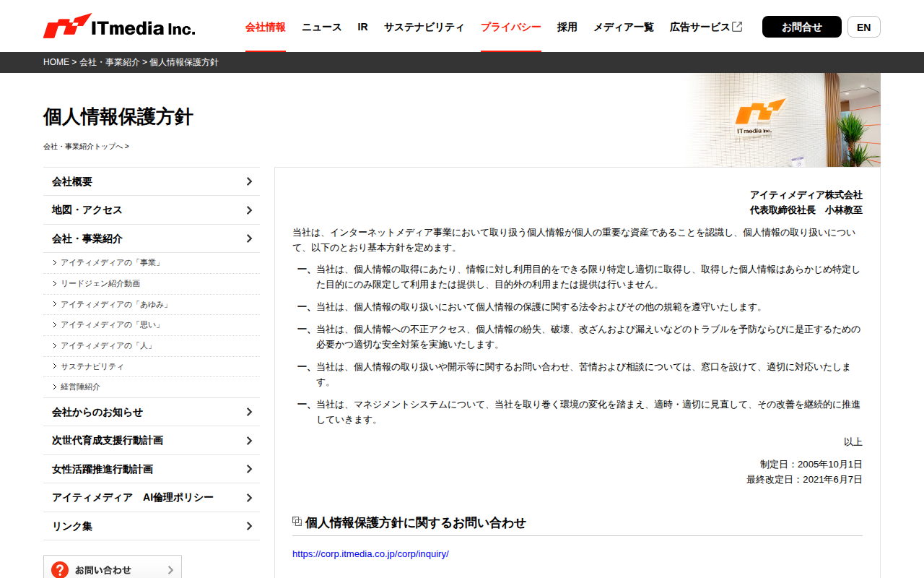Click the small arrow before アイティメディアの「あゆみ」
924x578 pixels.
[x=55, y=304]
